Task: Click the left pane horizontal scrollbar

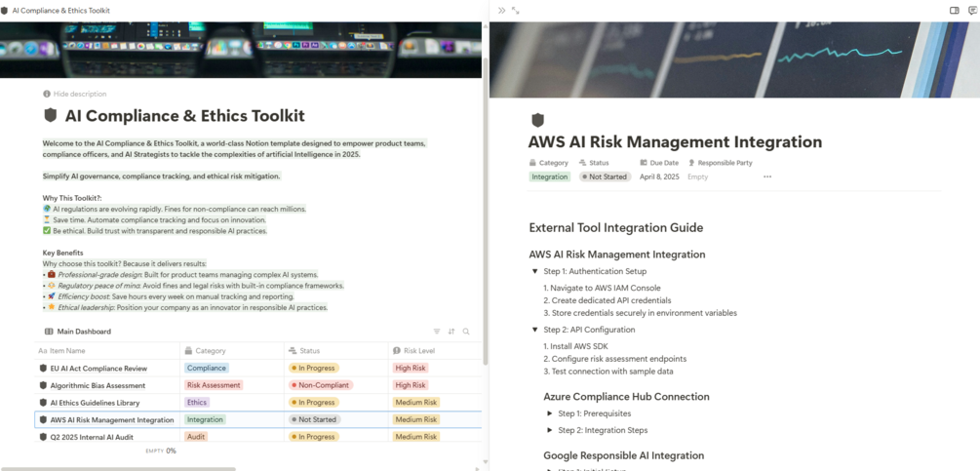Action: [x=117, y=468]
